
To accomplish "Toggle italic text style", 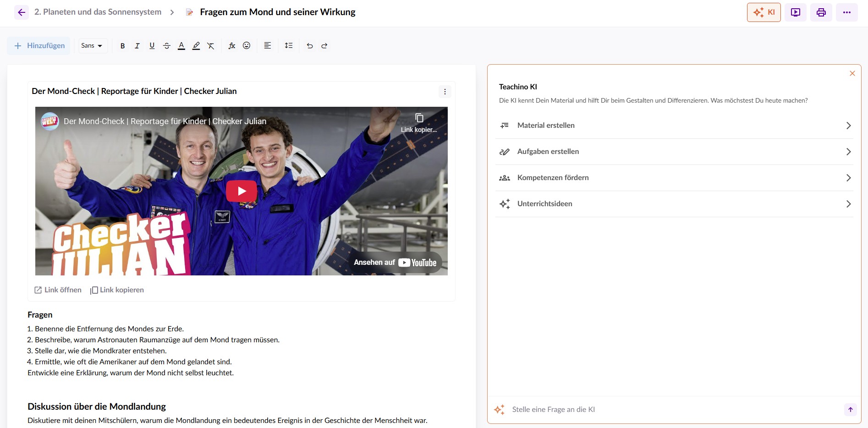I will point(137,46).
